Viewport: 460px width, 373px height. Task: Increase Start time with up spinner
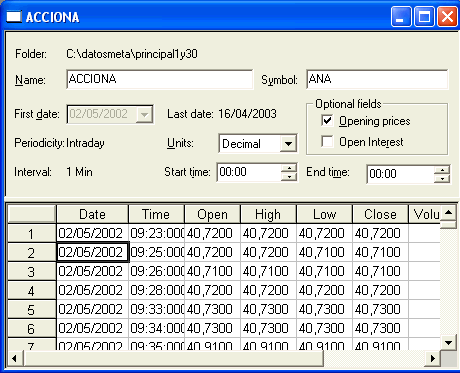click(289, 168)
